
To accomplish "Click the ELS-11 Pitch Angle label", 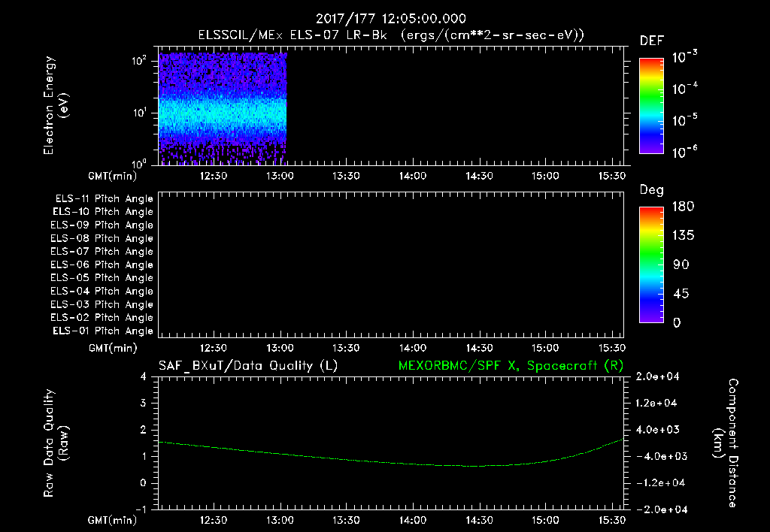I will [x=104, y=199].
